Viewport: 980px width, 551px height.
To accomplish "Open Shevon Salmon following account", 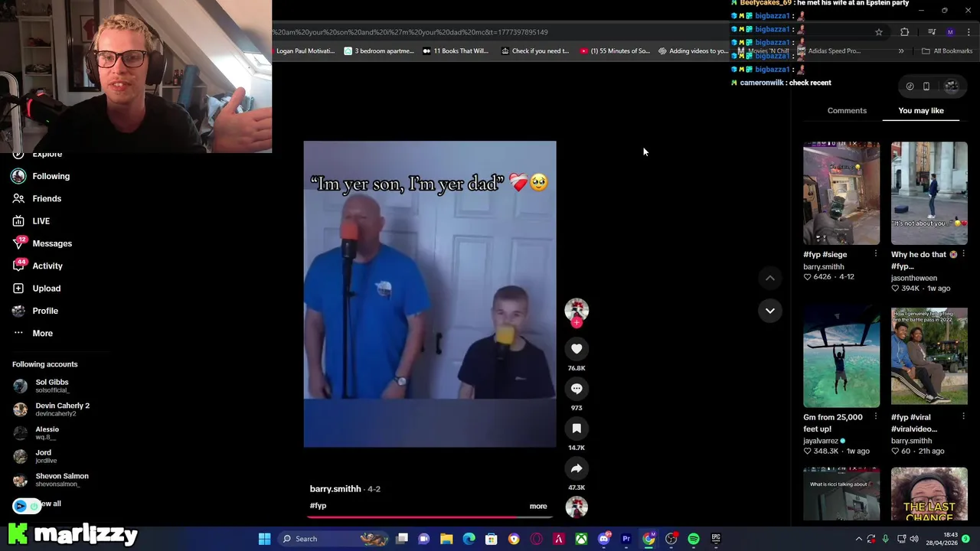I will pyautogui.click(x=51, y=480).
